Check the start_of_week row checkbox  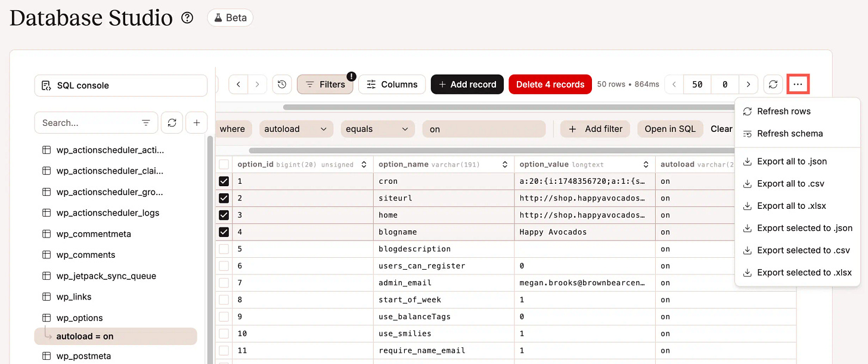pos(224,300)
